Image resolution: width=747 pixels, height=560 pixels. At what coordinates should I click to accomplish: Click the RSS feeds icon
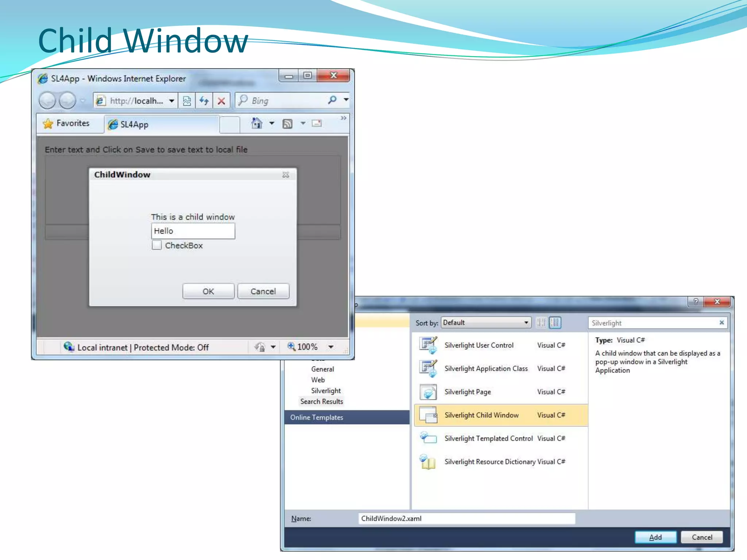287,124
